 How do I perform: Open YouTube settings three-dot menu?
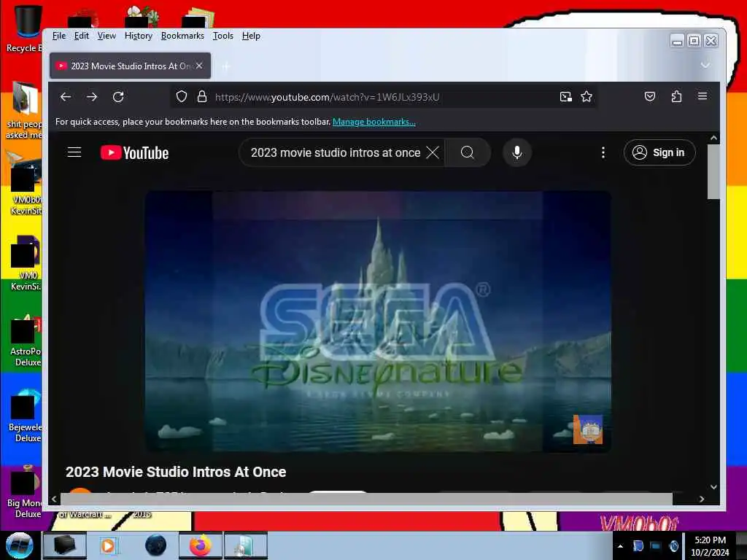click(x=603, y=152)
